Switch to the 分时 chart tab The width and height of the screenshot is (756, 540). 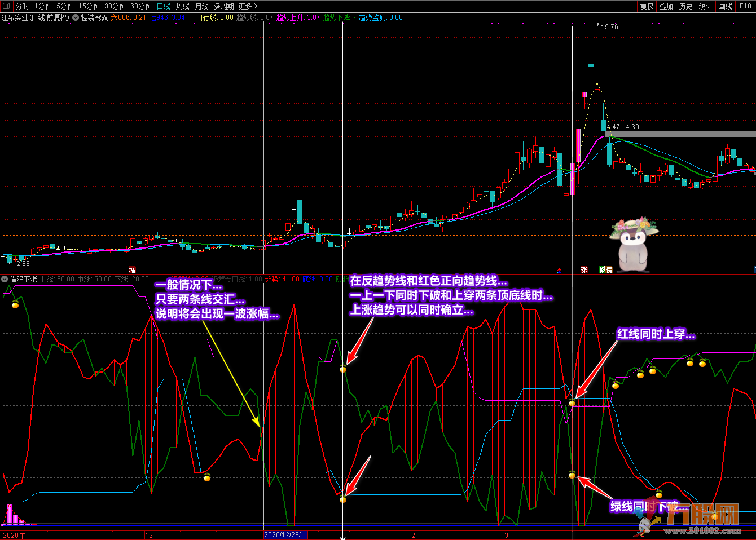22,6
